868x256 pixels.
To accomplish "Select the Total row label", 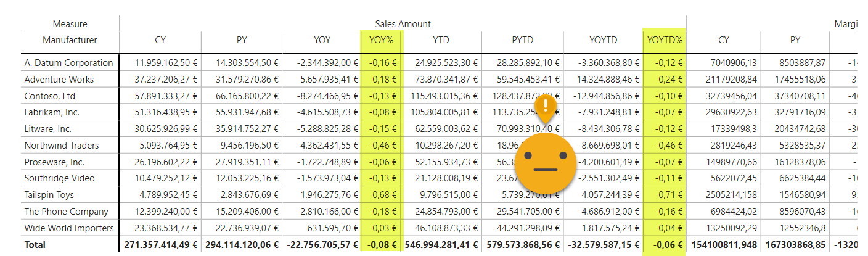I will click(x=35, y=245).
